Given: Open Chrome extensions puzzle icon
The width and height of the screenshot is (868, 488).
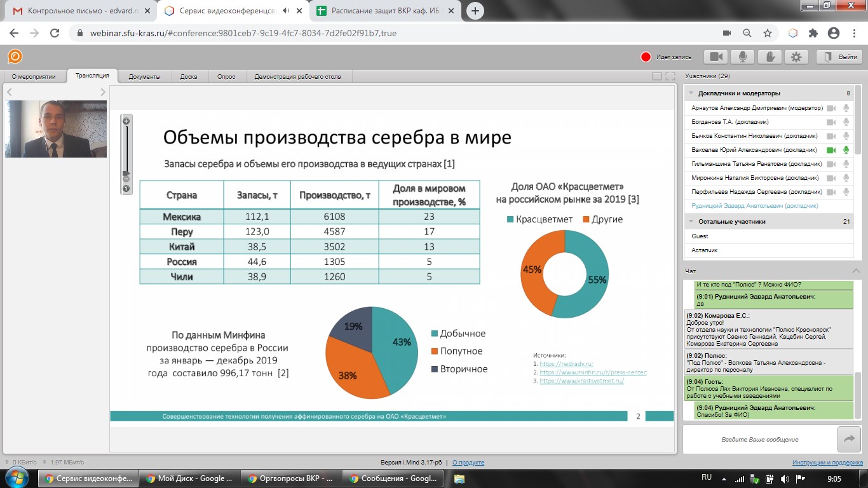Looking at the screenshot, I should (x=813, y=33).
